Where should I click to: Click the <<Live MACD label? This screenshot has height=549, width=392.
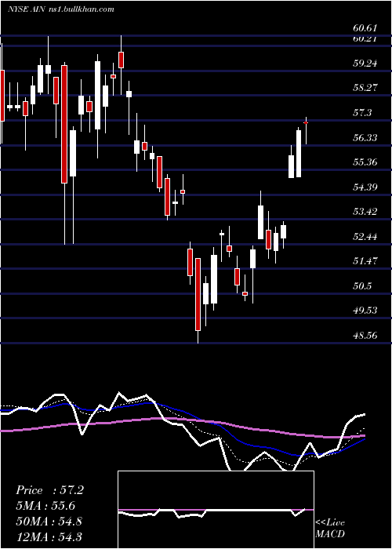pyautogui.click(x=330, y=529)
